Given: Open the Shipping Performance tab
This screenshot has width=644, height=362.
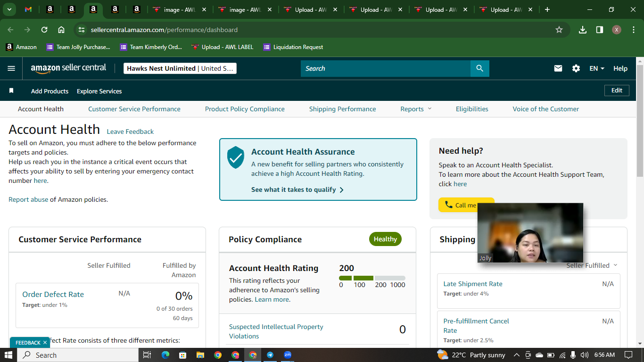Looking at the screenshot, I should pos(343,109).
